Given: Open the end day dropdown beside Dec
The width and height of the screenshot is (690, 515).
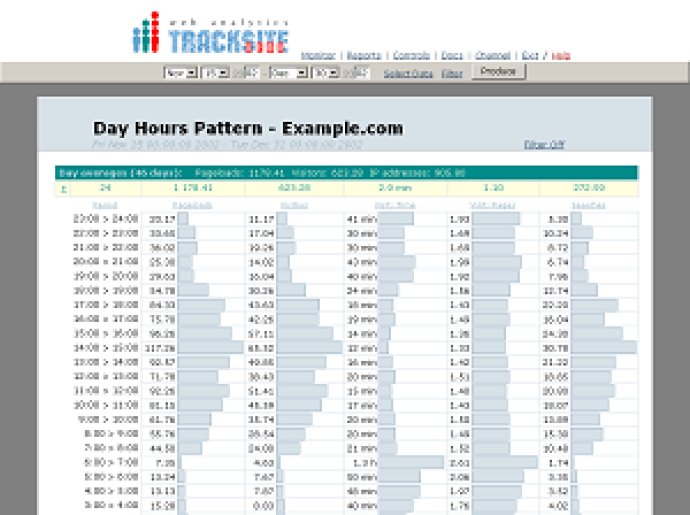Looking at the screenshot, I should pyautogui.click(x=326, y=73).
